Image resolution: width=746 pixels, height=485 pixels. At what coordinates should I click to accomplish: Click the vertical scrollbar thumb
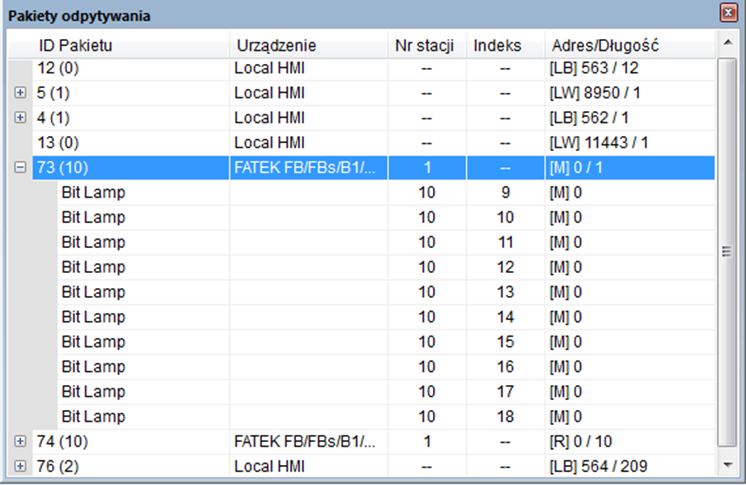click(x=727, y=252)
